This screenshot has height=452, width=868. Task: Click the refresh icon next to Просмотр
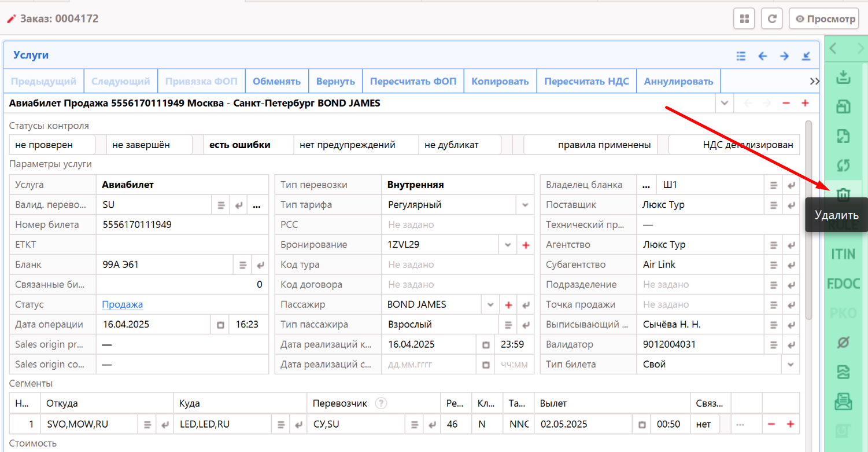coord(771,19)
